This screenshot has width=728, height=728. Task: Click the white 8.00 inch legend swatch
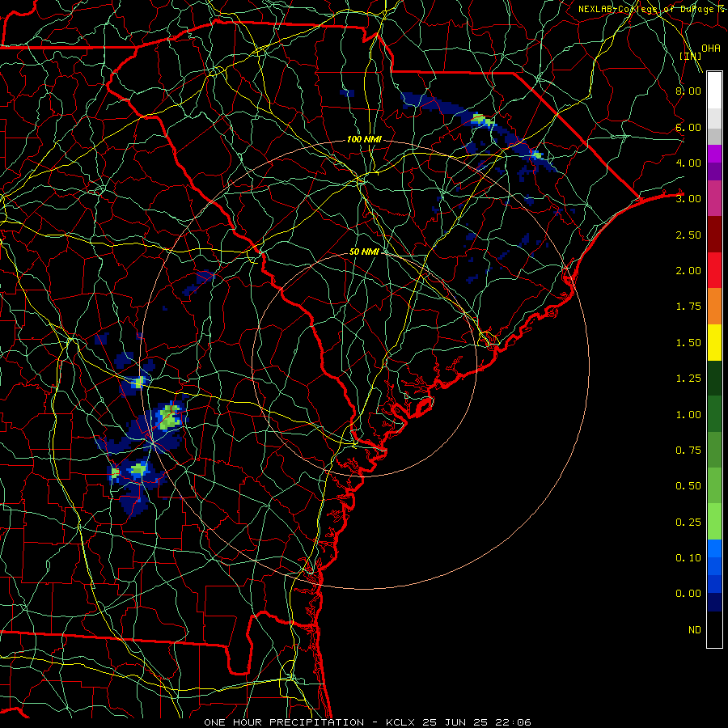point(714,90)
